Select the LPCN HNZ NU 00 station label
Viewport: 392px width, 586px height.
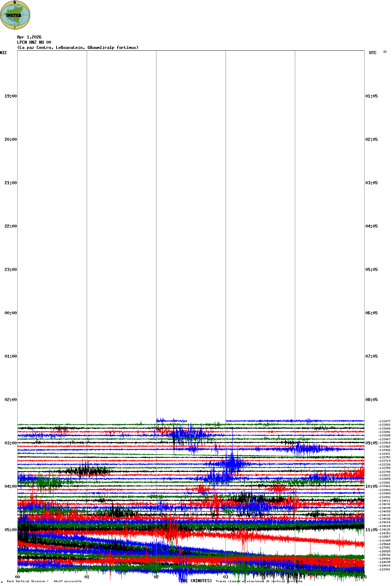(x=34, y=42)
